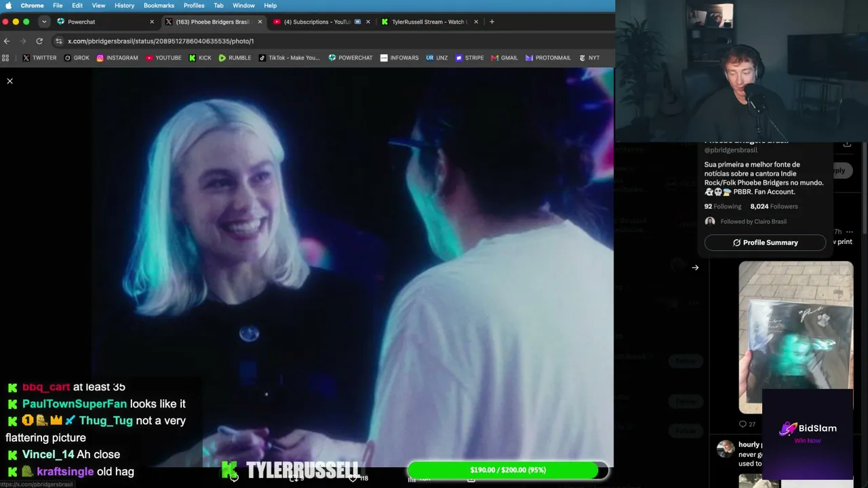Viewport: 868px width, 488px height.
Task: Open a new browser tab
Action: [x=492, y=22]
